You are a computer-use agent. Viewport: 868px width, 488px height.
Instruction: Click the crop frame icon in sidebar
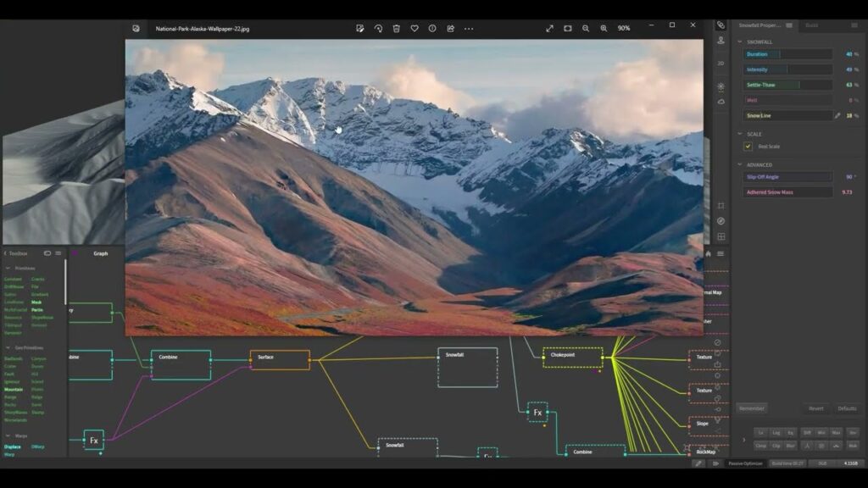point(721,205)
